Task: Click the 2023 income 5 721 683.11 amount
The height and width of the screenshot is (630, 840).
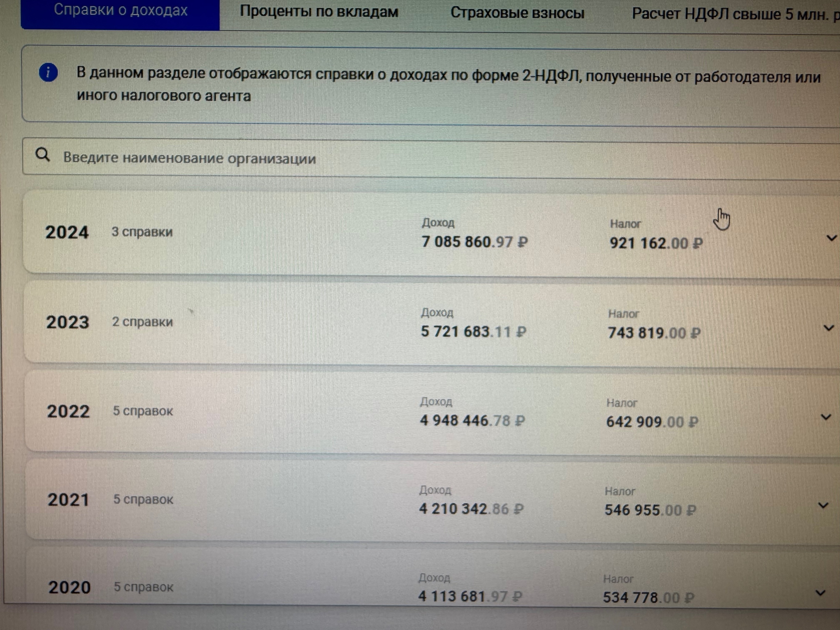Action: tap(474, 331)
